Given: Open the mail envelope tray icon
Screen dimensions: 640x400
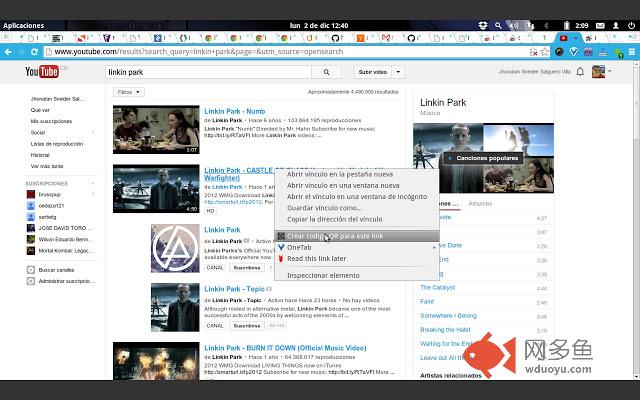Looking at the screenshot, I should pos(600,25).
